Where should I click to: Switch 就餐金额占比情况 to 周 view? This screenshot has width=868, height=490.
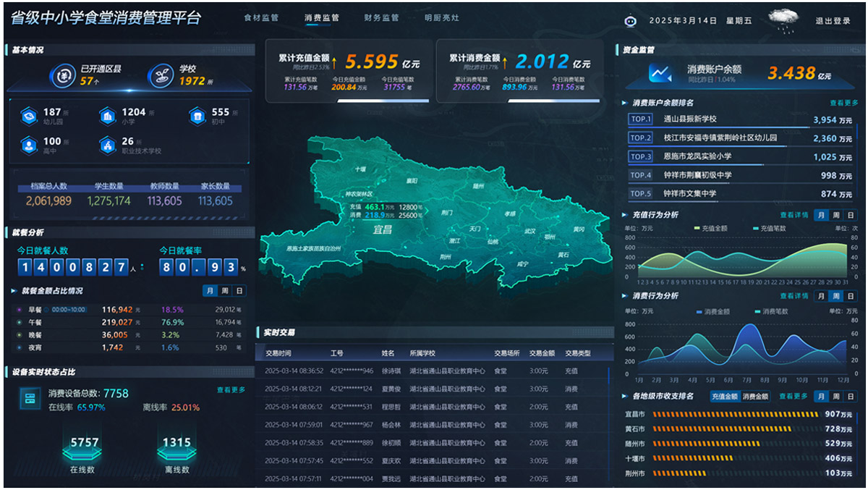225,291
